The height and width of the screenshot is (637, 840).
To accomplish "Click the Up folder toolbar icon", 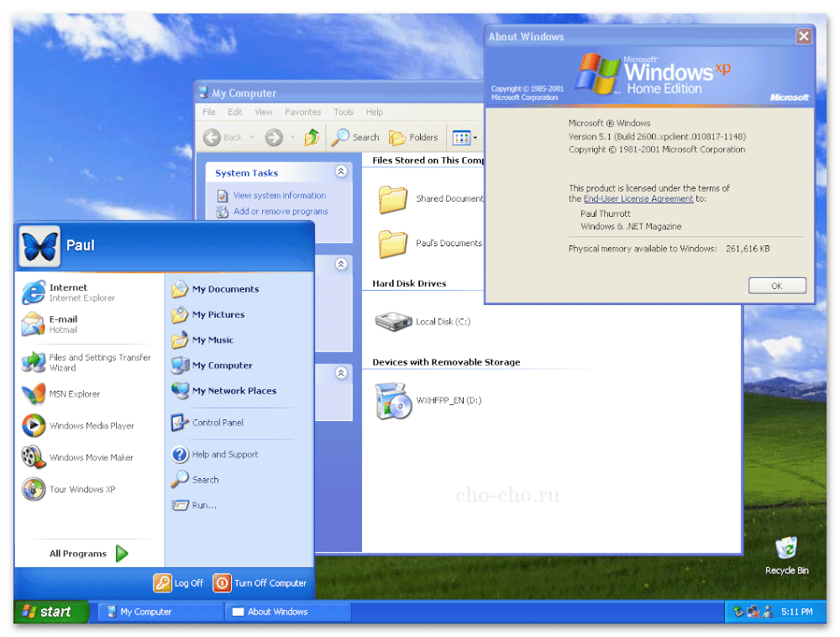I will 312,137.
